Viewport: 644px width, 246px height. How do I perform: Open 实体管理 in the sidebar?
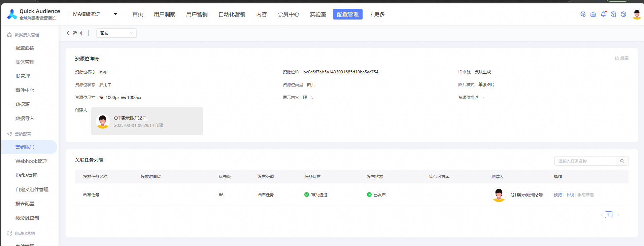tap(25, 62)
